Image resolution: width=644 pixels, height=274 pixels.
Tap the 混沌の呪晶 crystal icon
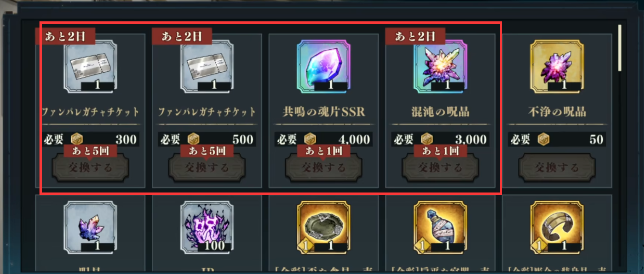440,66
